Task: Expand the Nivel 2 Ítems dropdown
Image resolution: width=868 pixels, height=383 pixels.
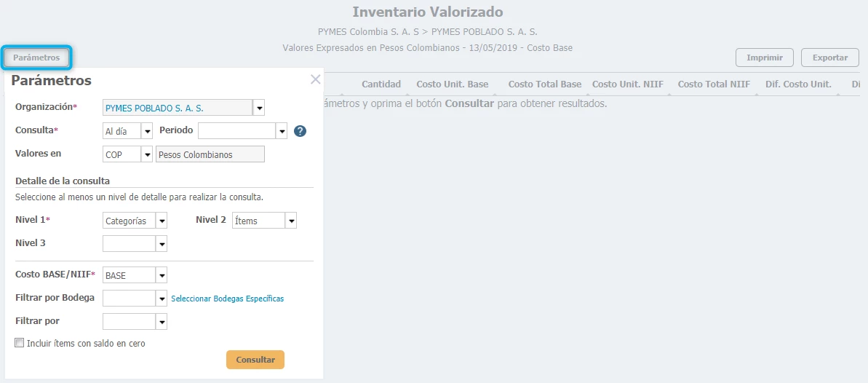Action: coord(291,221)
